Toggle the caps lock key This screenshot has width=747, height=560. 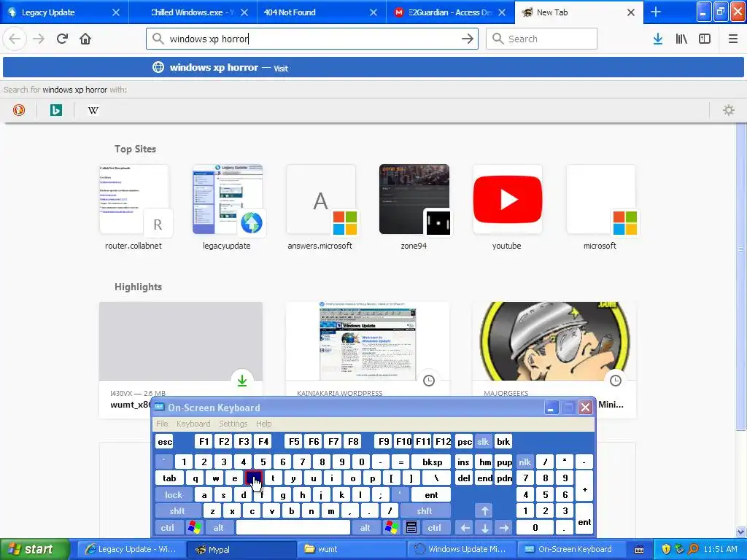point(174,495)
